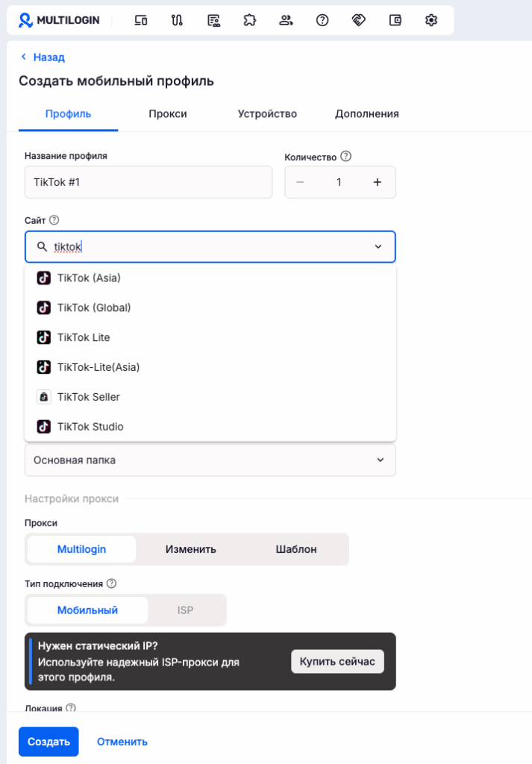
Task: Choose ISP connection type
Action: click(x=185, y=610)
